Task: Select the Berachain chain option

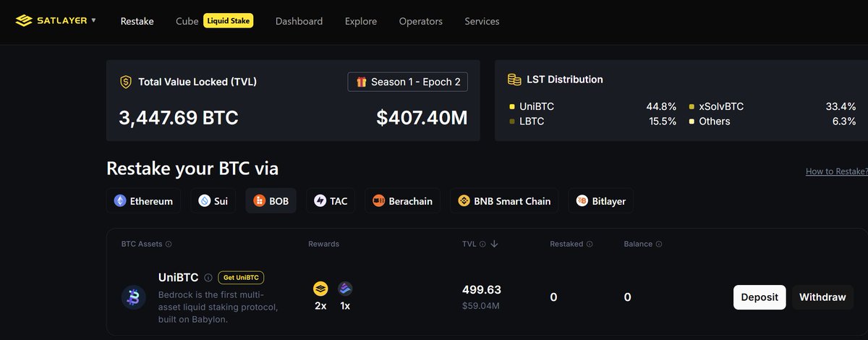Action: point(403,201)
